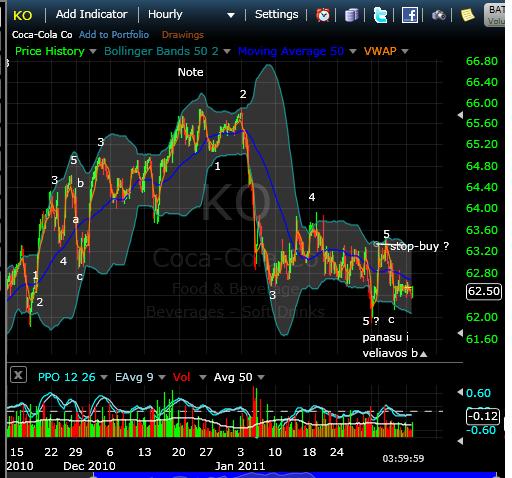
Task: Click the PPO 12 26 label
Action: tap(67, 377)
